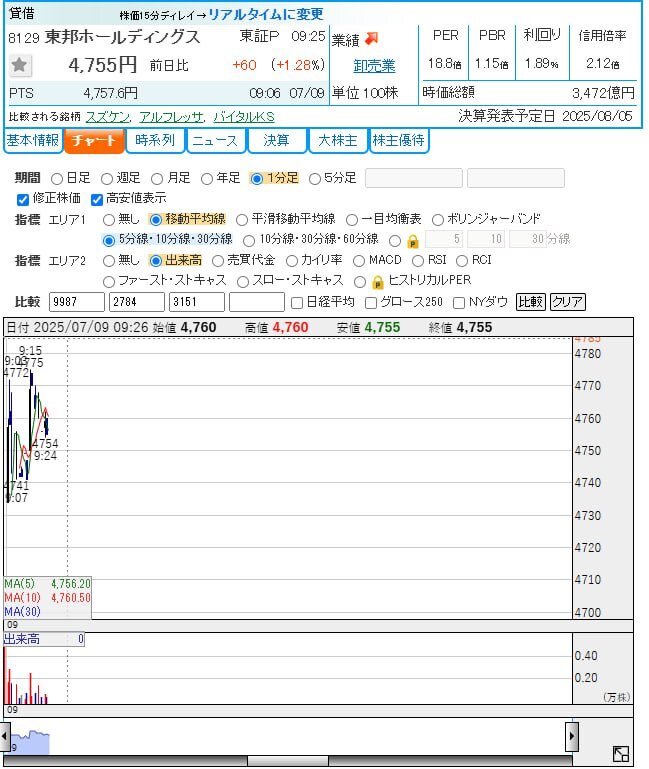Image resolution: width=649 pixels, height=769 pixels.
Task: Select 一目均衡表 indicator
Action: [x=352, y=220]
